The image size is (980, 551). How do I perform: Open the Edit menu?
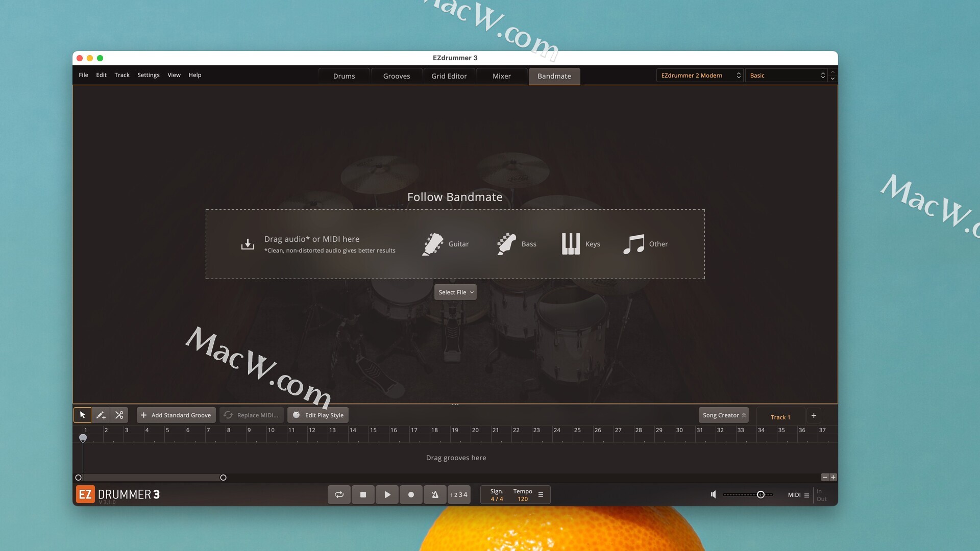pyautogui.click(x=101, y=75)
